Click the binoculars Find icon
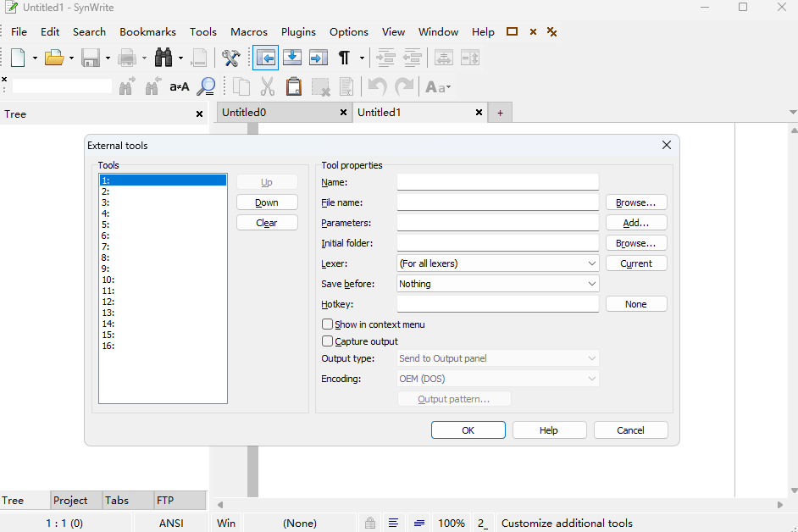The height and width of the screenshot is (532, 798). (x=163, y=58)
